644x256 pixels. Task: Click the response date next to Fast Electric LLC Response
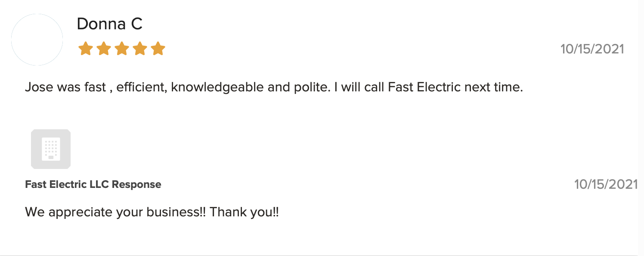(606, 184)
